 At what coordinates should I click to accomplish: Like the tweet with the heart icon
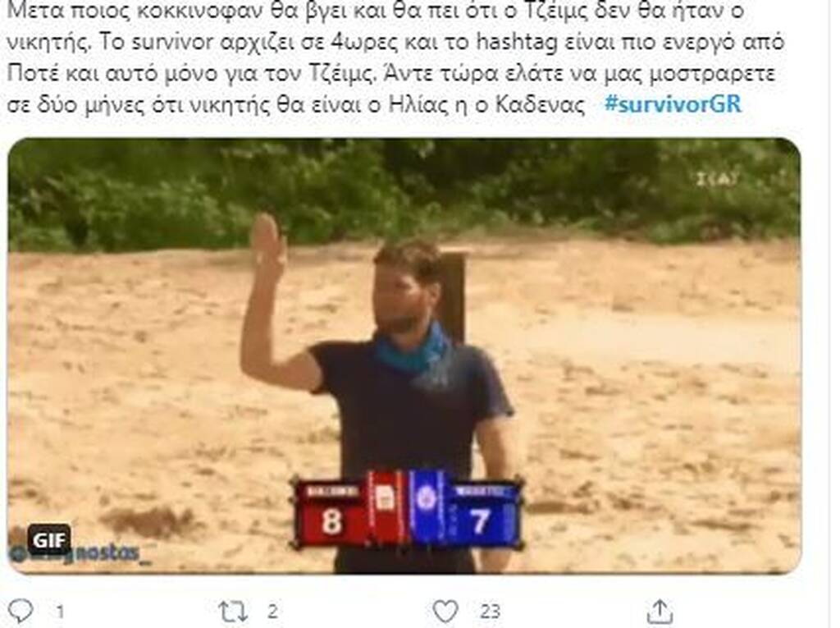[x=445, y=612]
